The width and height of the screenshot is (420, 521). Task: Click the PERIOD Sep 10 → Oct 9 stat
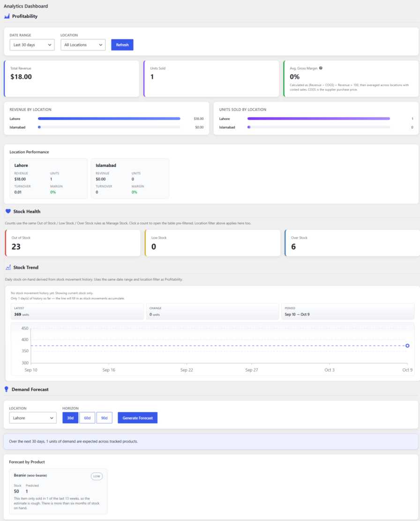coord(348,312)
